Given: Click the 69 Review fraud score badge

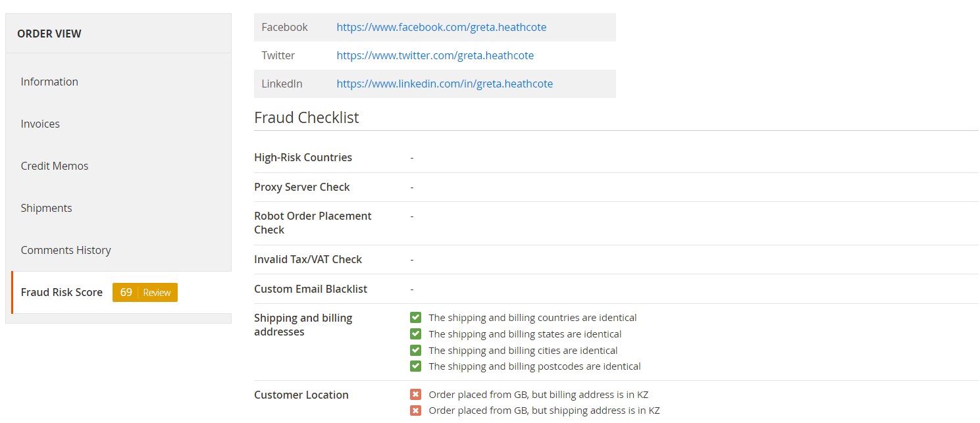Looking at the screenshot, I should tap(145, 293).
